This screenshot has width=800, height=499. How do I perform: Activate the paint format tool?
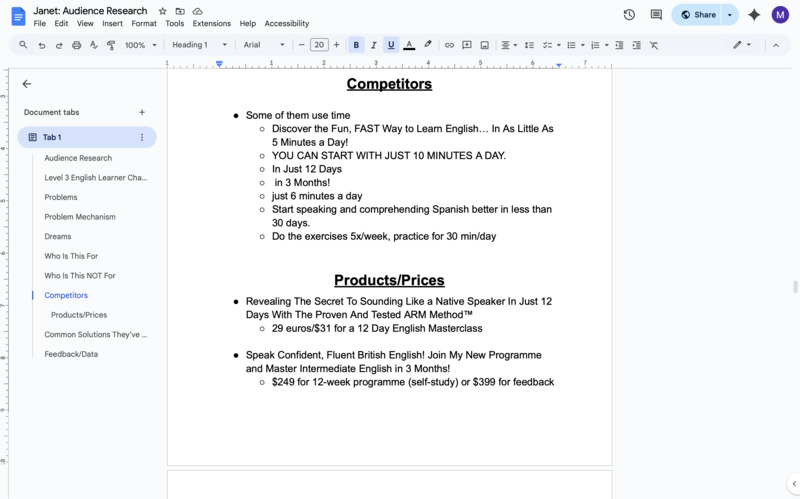111,45
